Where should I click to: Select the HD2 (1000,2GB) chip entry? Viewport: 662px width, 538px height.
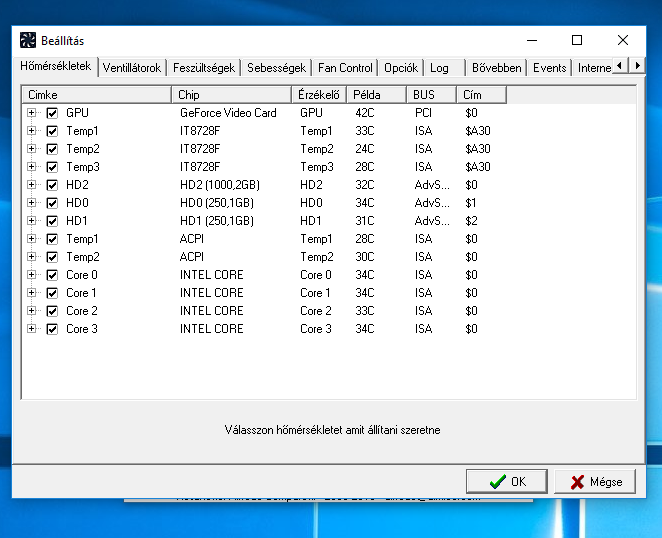[220, 185]
